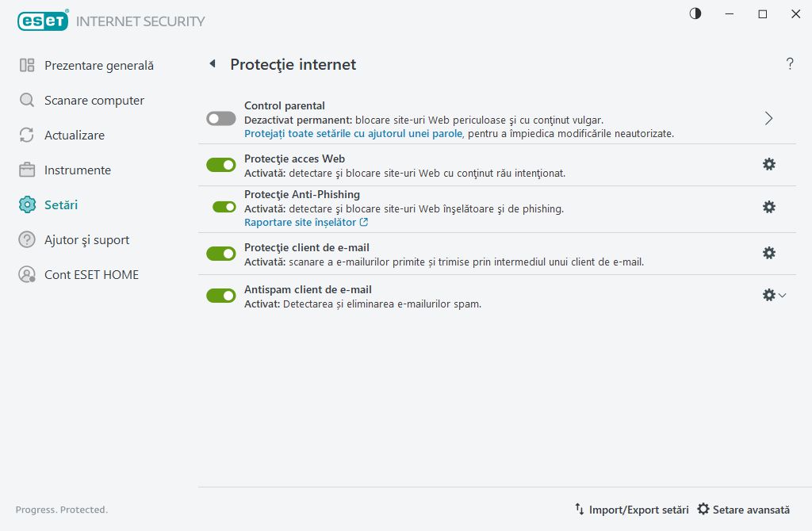Open Protecţie Anti-Phishing settings gear
Viewport: 812px width, 531px height.
768,206
